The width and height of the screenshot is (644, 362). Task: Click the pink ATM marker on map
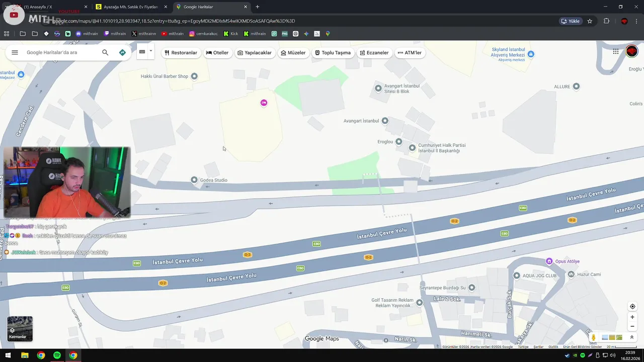[264, 103]
